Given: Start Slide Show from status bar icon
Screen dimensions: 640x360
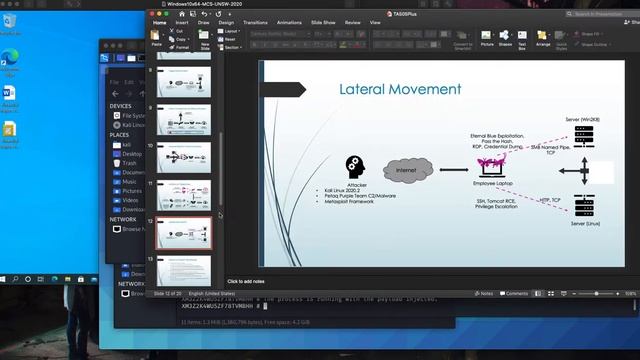Looking at the screenshot, I should (564, 293).
